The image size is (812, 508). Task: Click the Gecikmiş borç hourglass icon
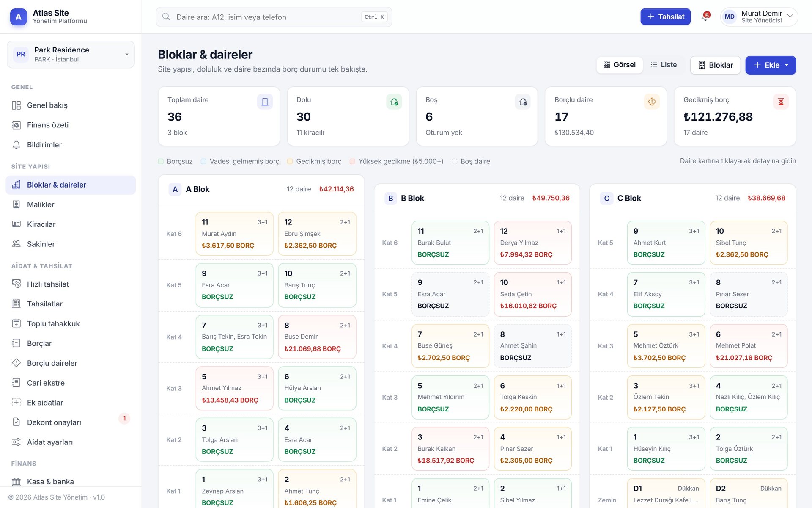tap(781, 102)
